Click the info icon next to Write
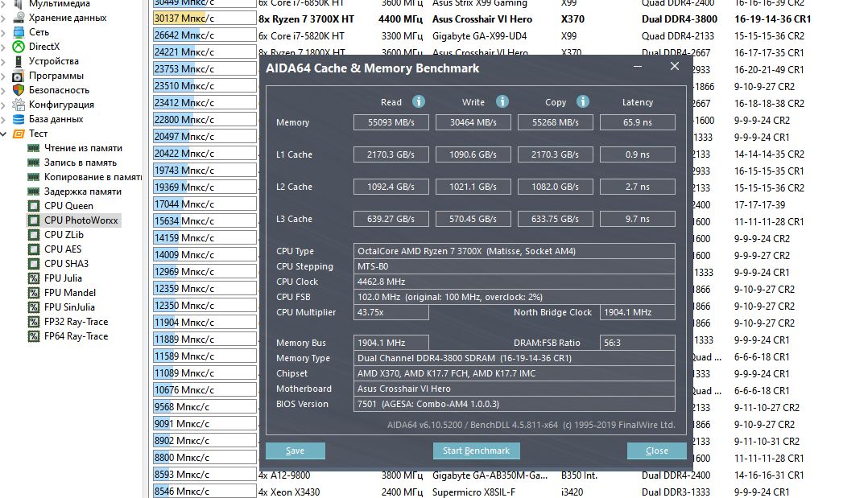The height and width of the screenshot is (498, 868). [502, 101]
